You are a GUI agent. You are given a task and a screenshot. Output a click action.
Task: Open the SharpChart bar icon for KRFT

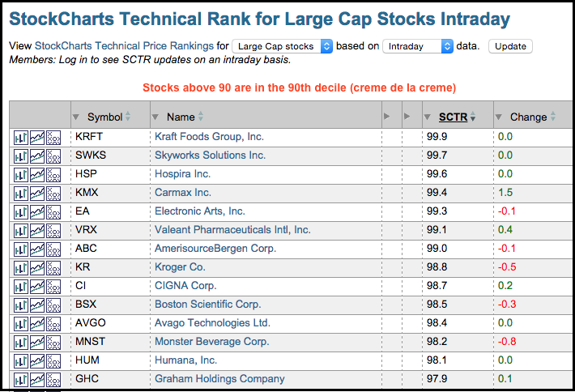pos(21,137)
